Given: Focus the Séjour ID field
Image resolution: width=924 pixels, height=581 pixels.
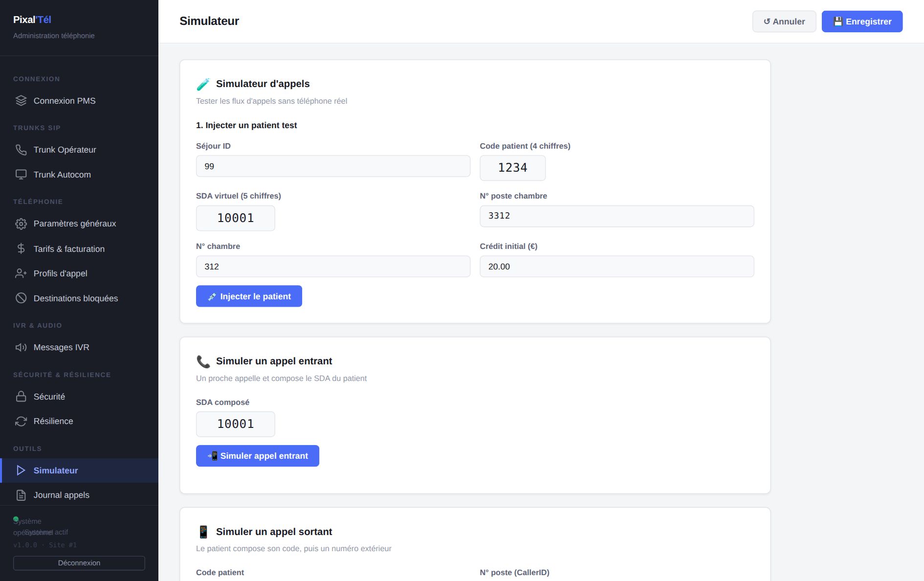Looking at the screenshot, I should [333, 166].
